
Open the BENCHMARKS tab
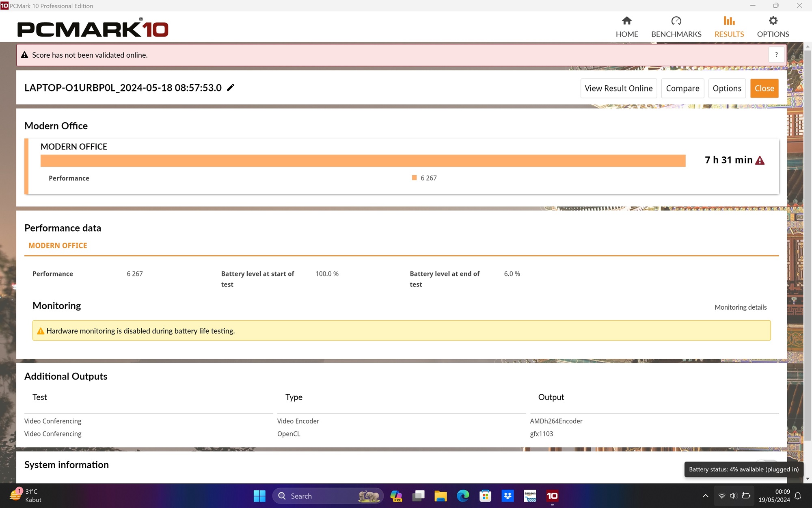pos(676,27)
